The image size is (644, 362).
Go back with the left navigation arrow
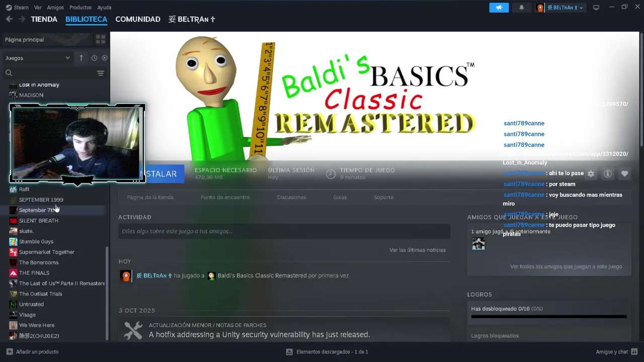pyautogui.click(x=9, y=19)
